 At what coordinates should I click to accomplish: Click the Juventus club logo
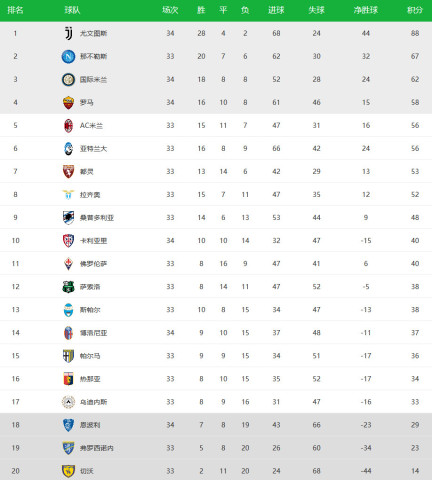pos(68,33)
